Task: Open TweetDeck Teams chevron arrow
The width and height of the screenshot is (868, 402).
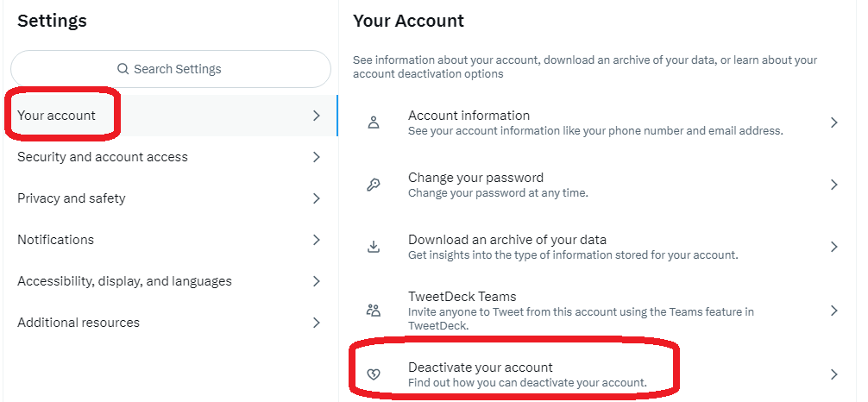Action: [834, 311]
